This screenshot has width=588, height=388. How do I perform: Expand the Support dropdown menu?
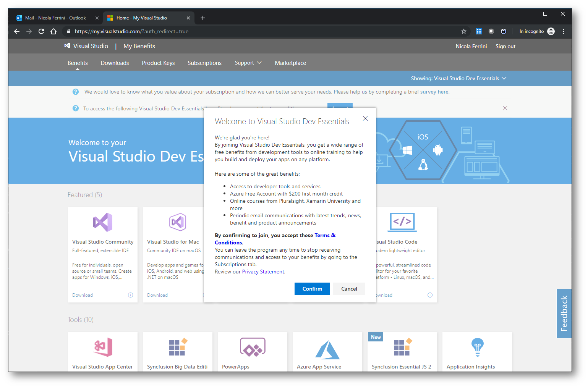pyautogui.click(x=248, y=63)
